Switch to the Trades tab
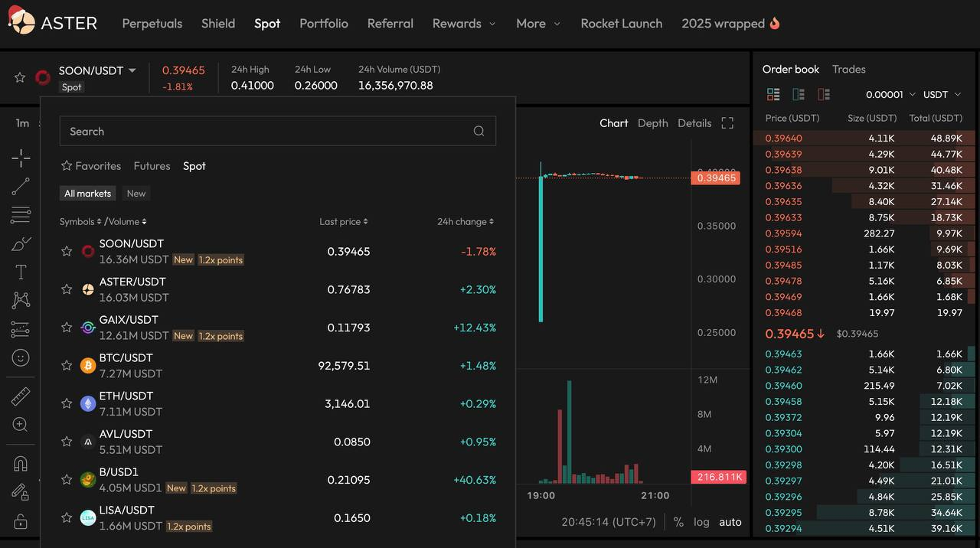 [848, 70]
